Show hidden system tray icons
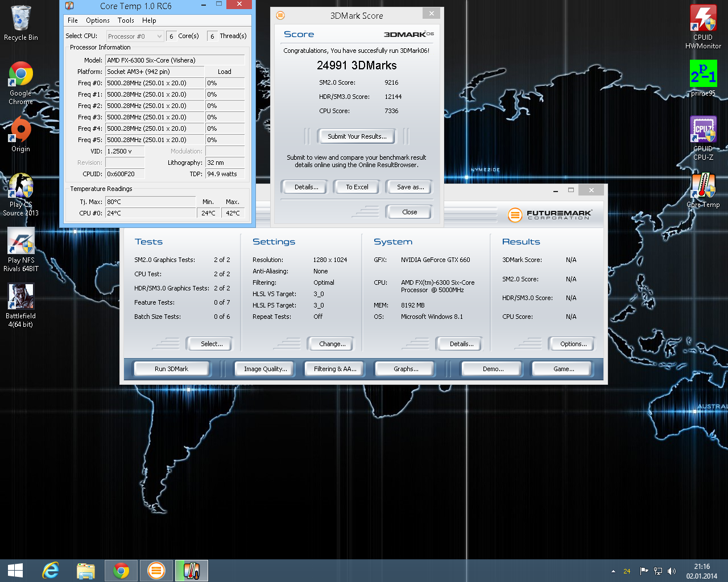 pos(613,571)
